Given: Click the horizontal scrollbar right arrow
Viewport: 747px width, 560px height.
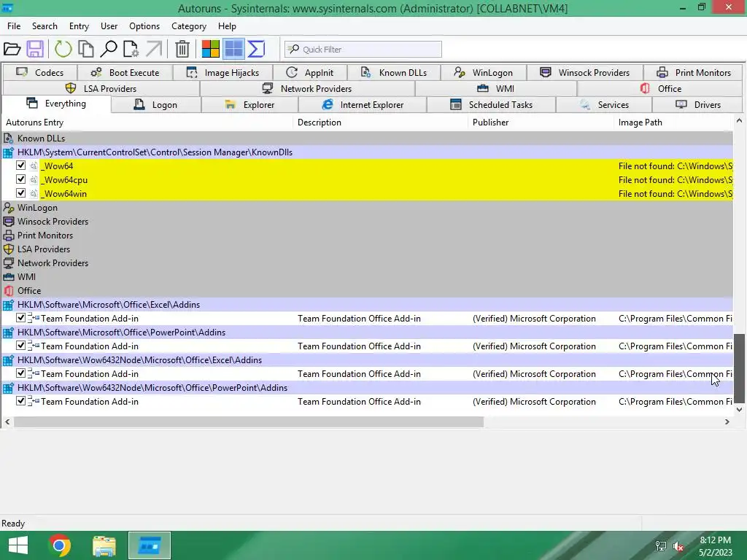Looking at the screenshot, I should click(x=727, y=421).
